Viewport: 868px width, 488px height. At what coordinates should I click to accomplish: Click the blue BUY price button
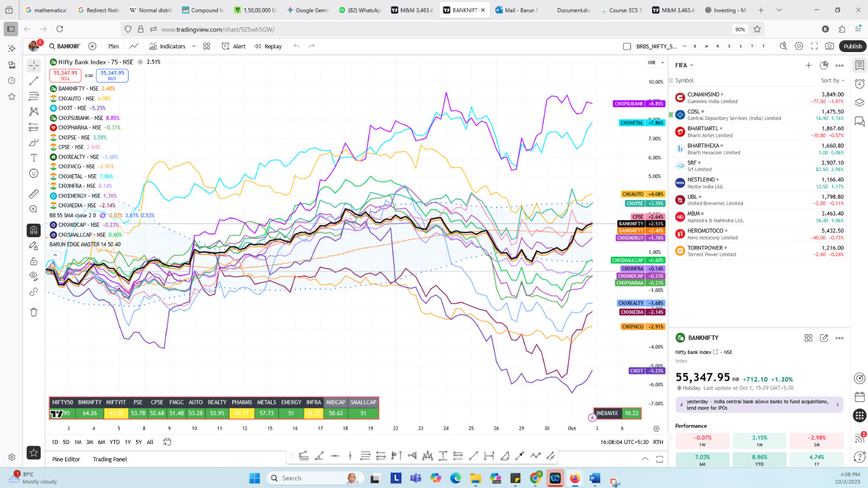(112, 75)
